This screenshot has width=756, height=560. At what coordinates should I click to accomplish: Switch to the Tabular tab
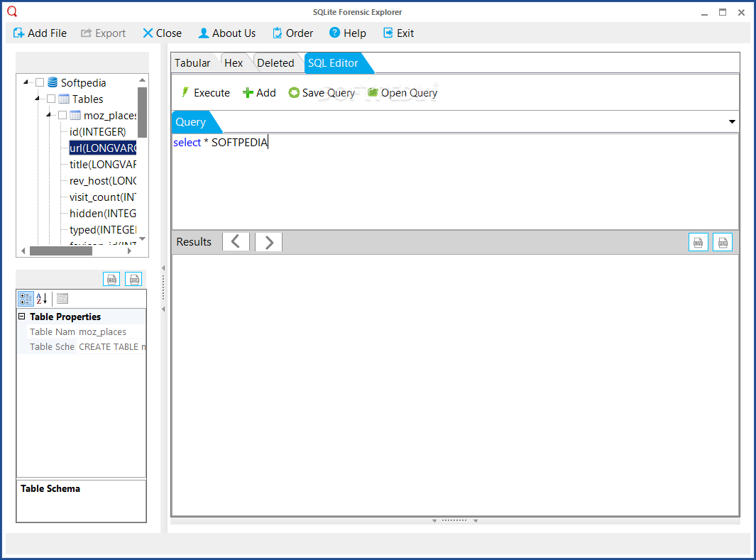(x=192, y=63)
